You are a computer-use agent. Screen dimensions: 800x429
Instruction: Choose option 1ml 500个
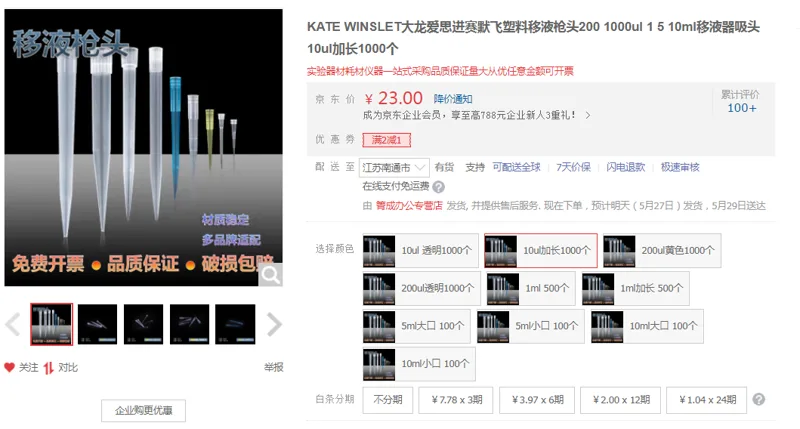point(531,288)
